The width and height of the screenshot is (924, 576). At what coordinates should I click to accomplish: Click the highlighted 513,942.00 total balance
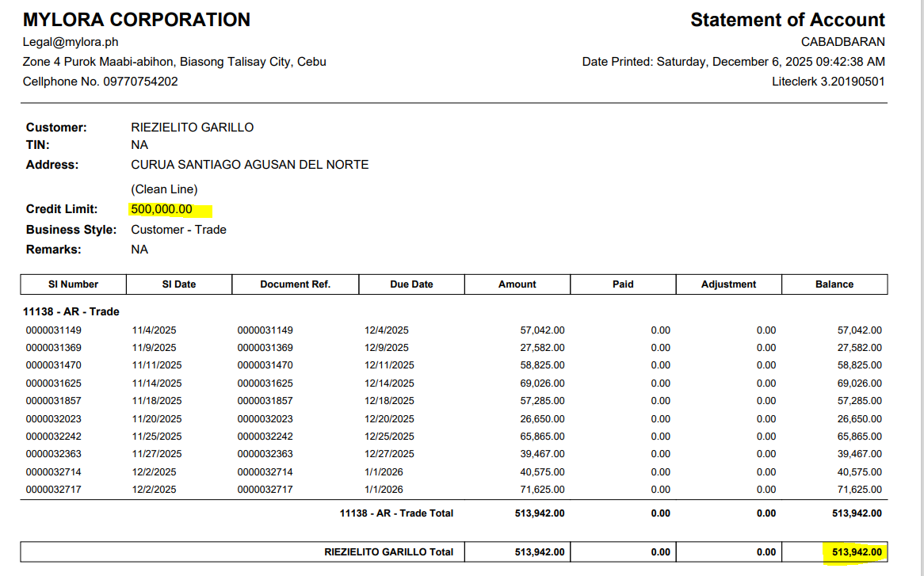[854, 552]
